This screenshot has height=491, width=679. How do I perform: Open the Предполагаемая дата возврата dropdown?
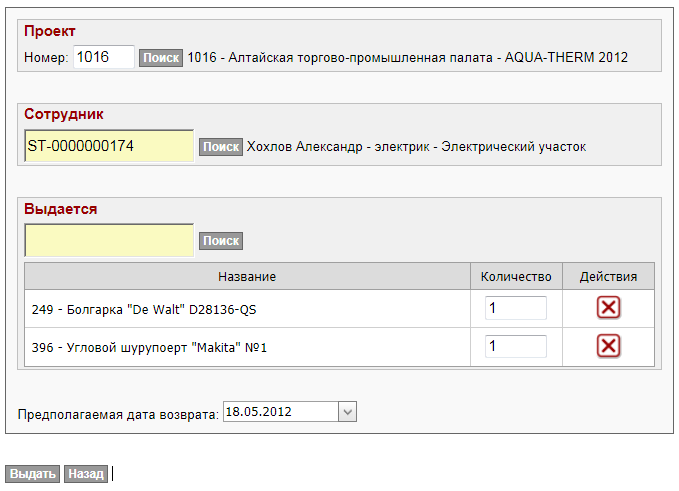[x=347, y=411]
